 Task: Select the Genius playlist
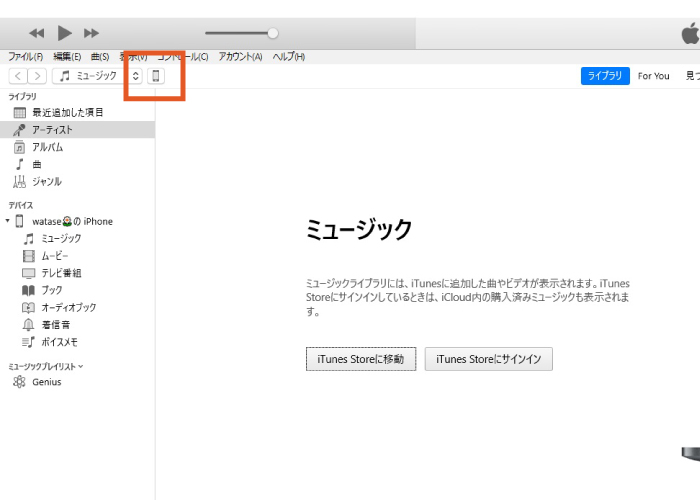pos(46,382)
